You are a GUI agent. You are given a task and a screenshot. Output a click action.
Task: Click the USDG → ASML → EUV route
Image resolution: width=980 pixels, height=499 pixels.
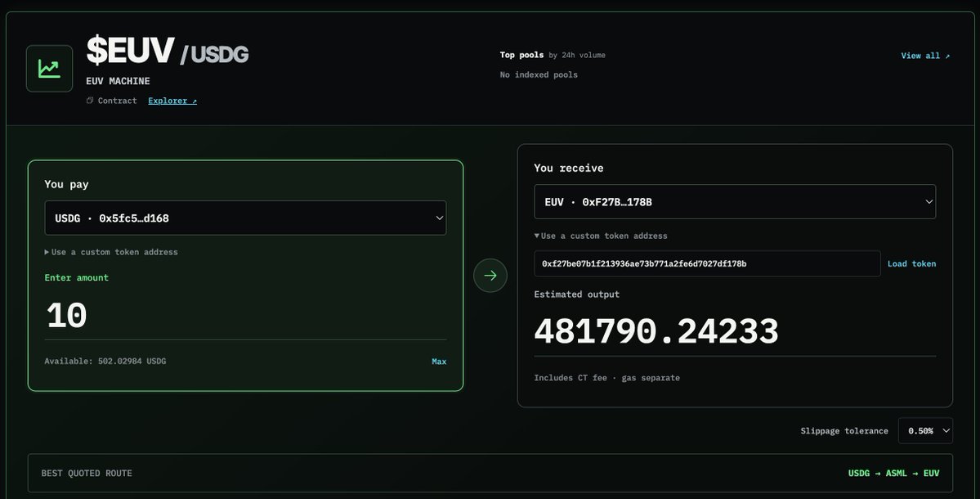pos(893,474)
